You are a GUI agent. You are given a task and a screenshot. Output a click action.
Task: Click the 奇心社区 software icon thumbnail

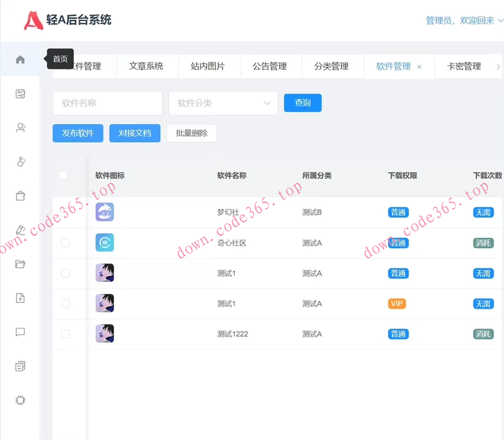105,242
